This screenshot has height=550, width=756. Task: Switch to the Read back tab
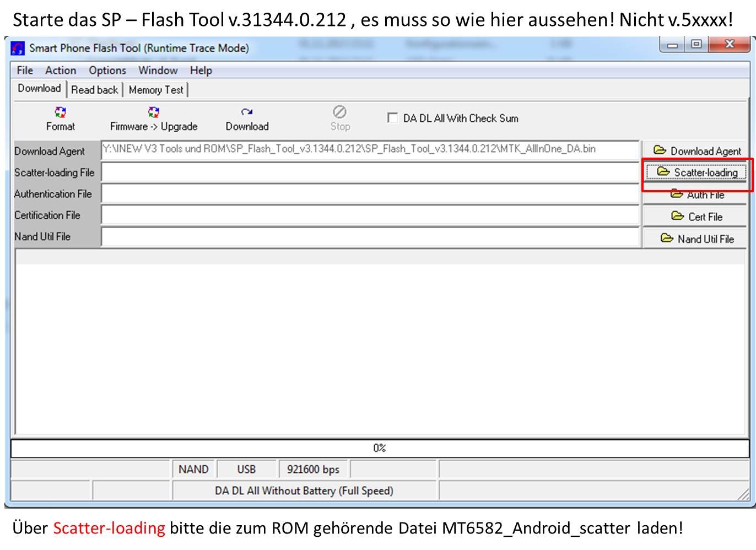(x=95, y=90)
